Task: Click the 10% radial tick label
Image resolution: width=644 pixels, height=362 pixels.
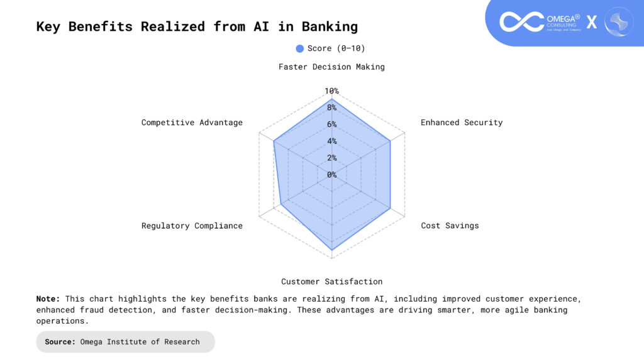Action: point(331,91)
